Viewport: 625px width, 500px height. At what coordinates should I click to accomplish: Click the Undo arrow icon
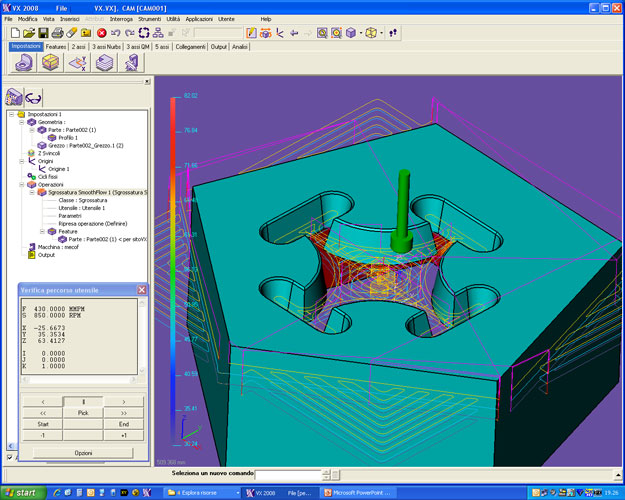(116, 33)
